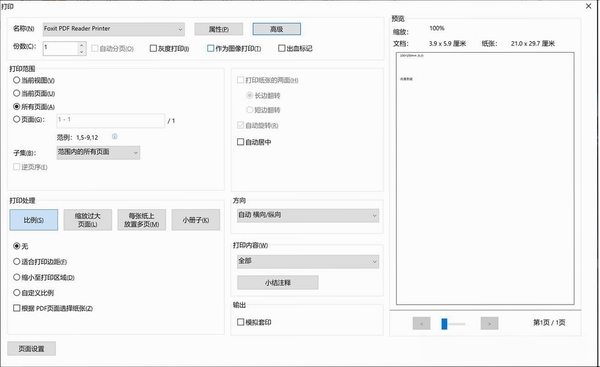Image resolution: width=600 pixels, height=367 pixels.
Task: Increase copies with the 份数 up arrow
Action: tap(82, 45)
